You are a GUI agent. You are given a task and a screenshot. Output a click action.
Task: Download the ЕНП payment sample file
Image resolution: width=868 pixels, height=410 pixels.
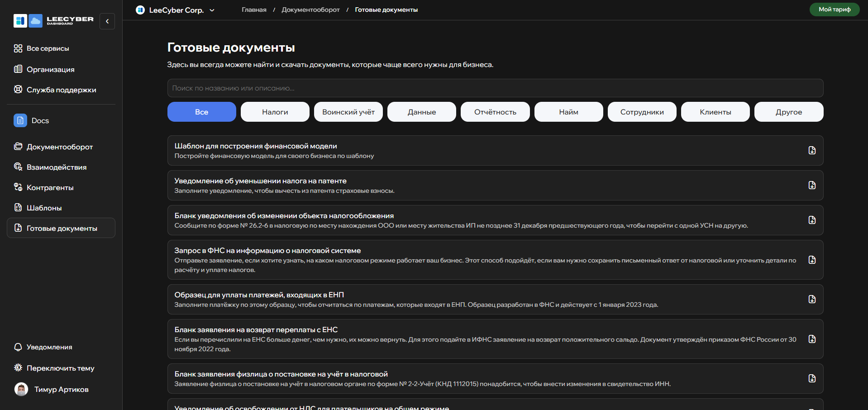(812, 299)
